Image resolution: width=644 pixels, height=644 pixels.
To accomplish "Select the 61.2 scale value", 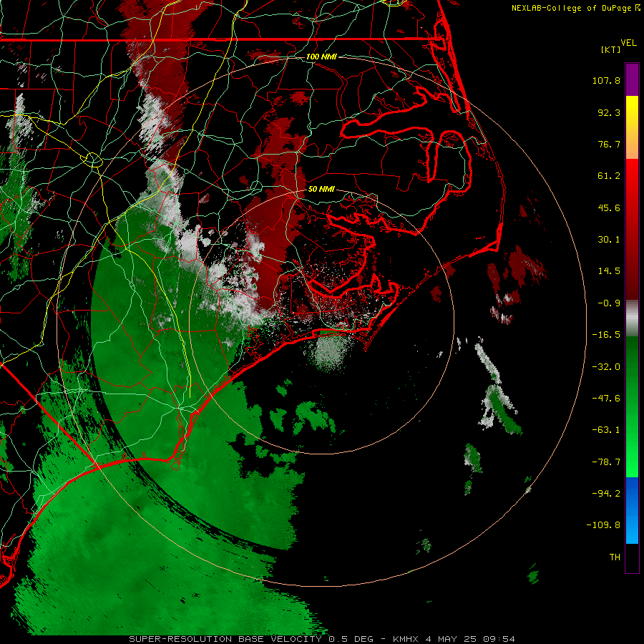I will pos(609,176).
